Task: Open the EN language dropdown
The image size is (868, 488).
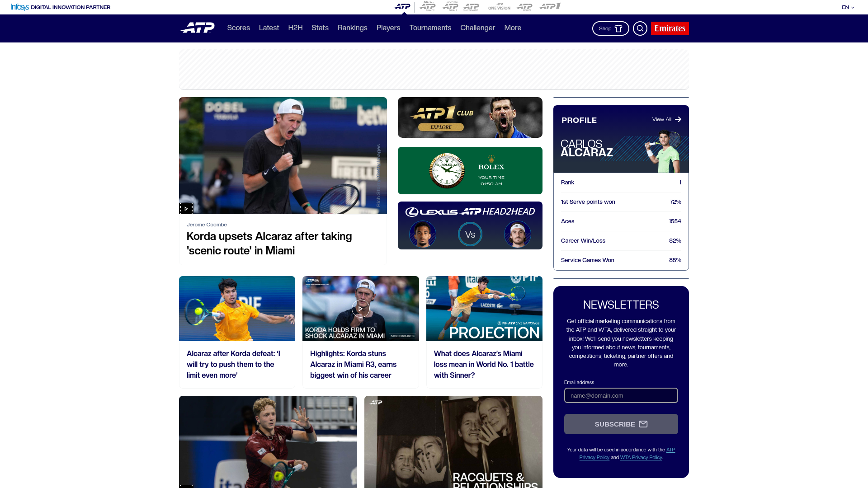Action: point(848,7)
